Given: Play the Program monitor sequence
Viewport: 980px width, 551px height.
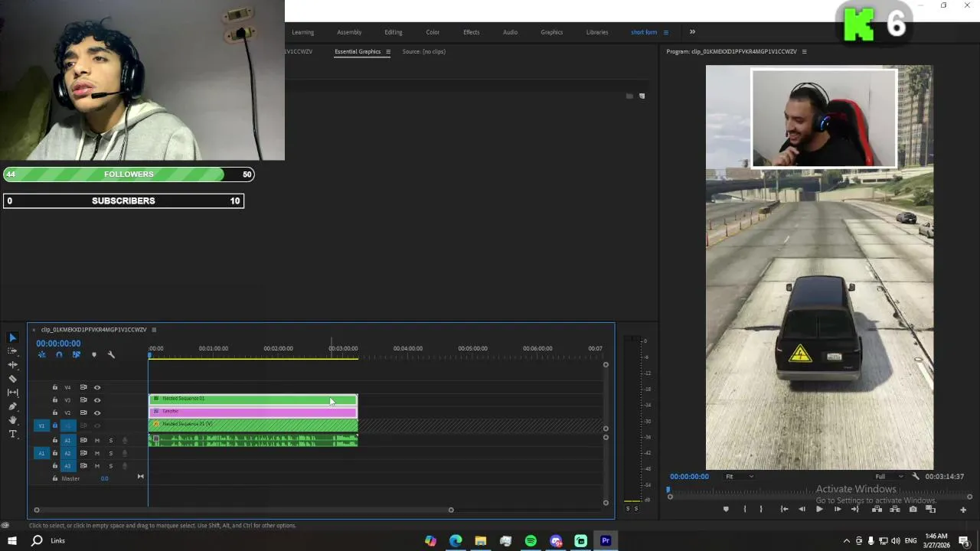Looking at the screenshot, I should coord(819,509).
